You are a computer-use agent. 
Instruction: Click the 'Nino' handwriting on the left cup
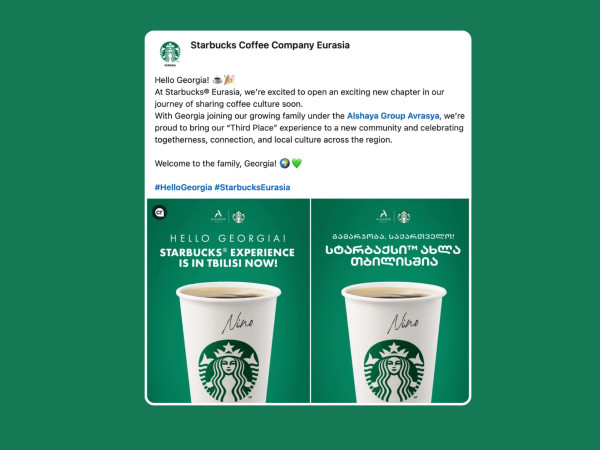pos(238,323)
